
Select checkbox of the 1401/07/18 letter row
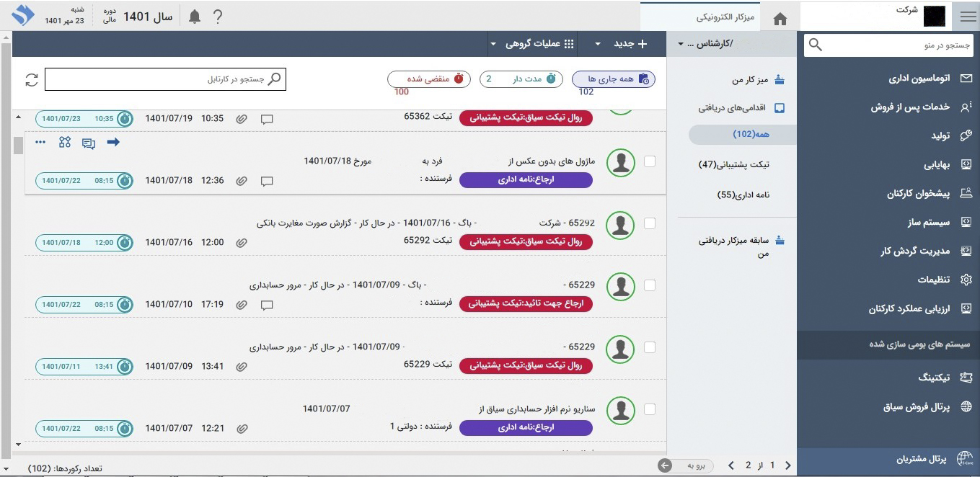click(650, 161)
